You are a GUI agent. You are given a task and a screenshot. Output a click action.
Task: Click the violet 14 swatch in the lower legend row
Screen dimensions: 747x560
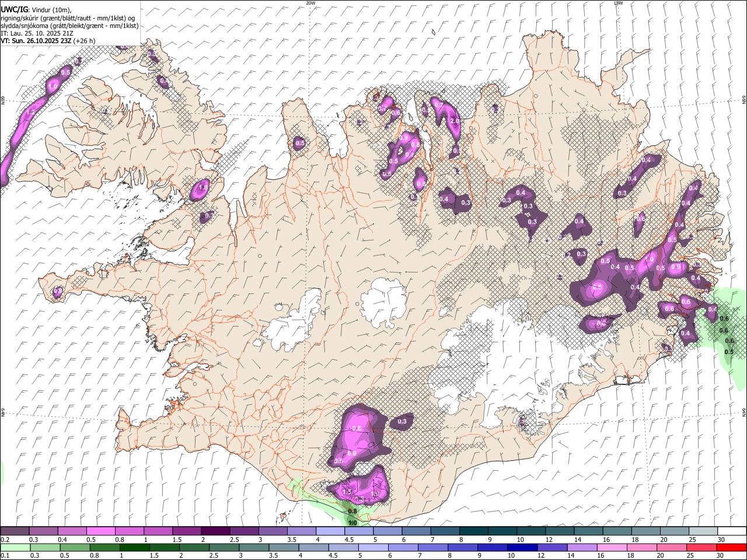(582, 547)
